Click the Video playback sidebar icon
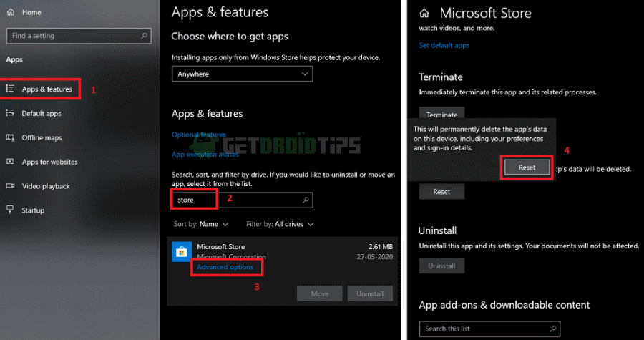The image size is (644, 340). [x=11, y=186]
